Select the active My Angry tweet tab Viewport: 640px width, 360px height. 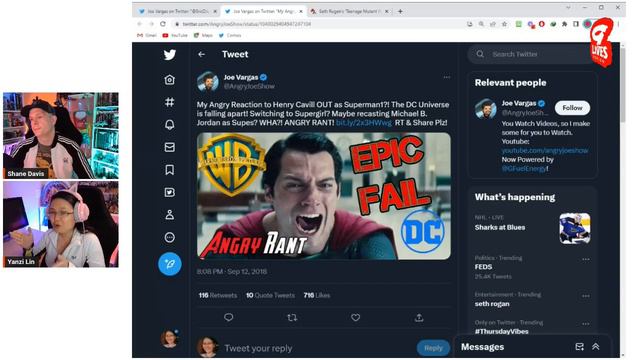click(x=264, y=11)
